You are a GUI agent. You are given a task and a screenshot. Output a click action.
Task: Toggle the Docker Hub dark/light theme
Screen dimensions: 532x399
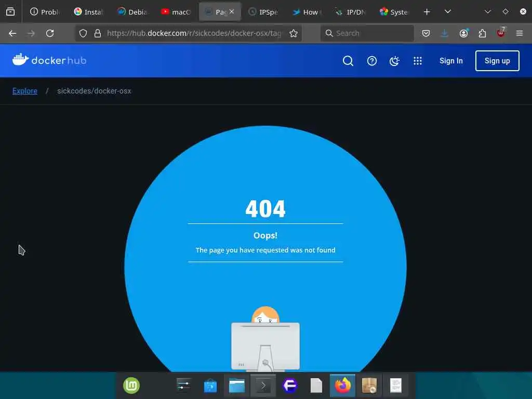394,61
